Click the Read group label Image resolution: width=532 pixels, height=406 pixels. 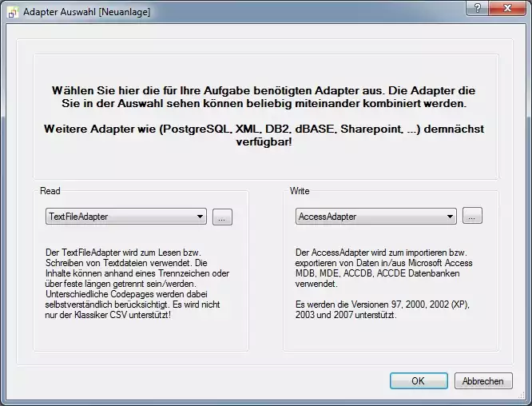pyautogui.click(x=50, y=192)
